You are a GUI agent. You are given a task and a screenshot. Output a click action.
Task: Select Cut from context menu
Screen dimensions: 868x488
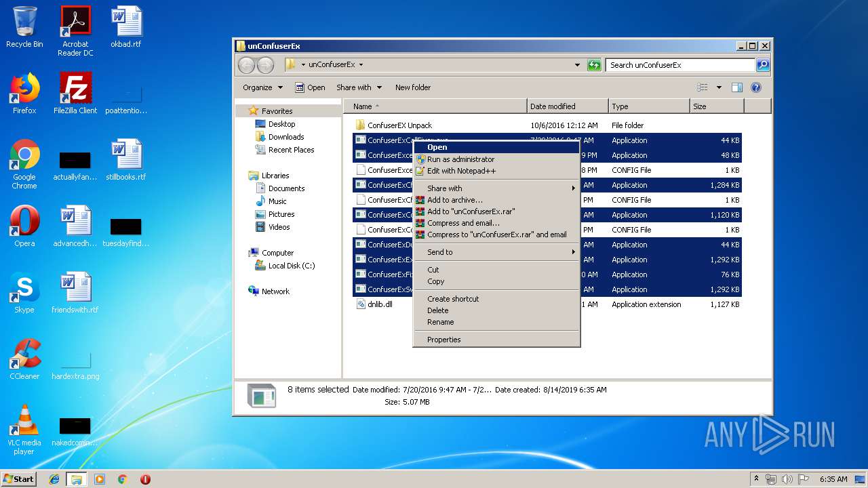pos(496,270)
